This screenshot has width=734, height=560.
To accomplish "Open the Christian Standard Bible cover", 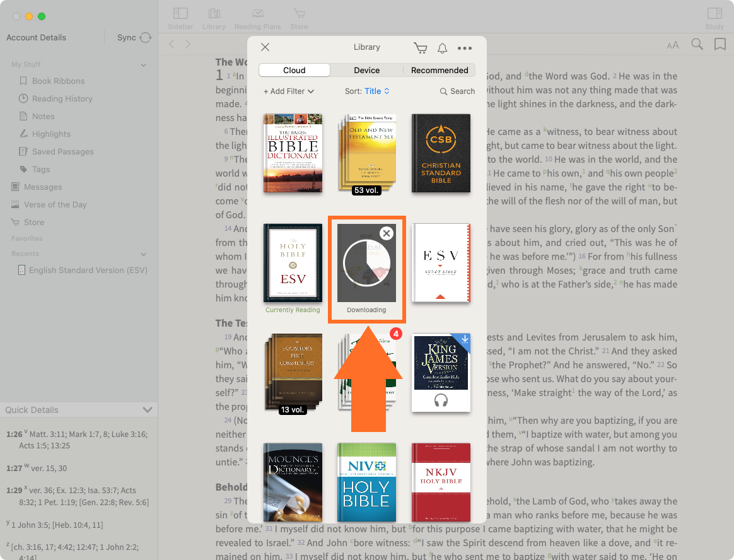I will click(441, 153).
